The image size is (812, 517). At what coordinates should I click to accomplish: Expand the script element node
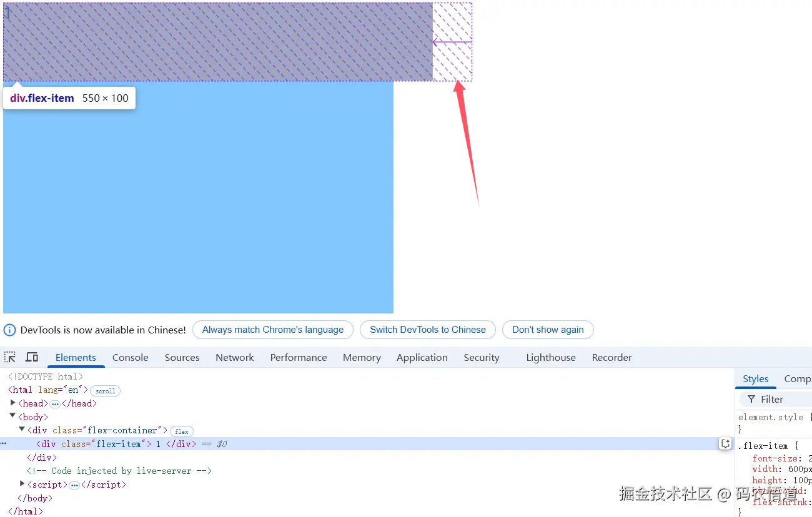click(x=22, y=483)
